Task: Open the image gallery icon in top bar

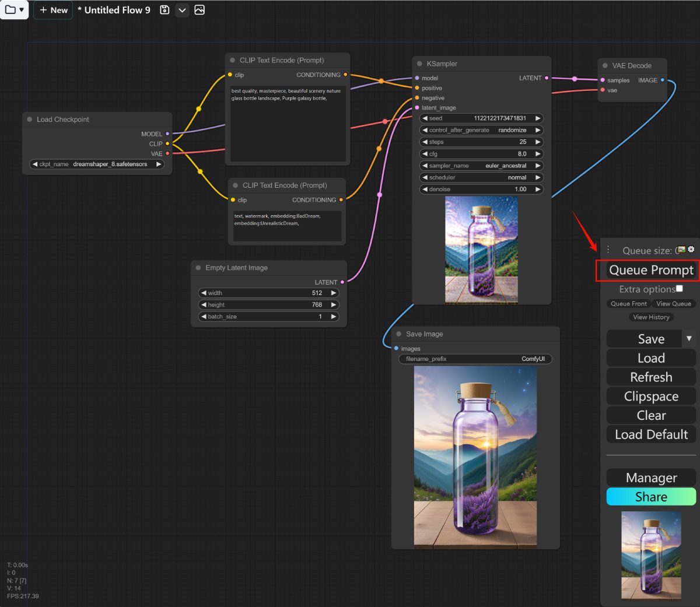Action: click(x=199, y=10)
